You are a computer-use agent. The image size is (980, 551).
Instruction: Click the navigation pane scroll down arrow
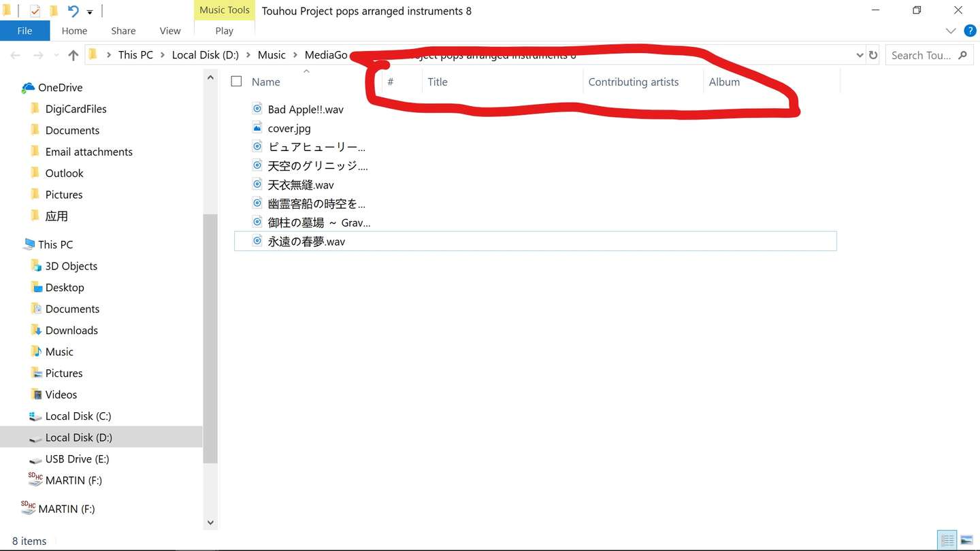(x=210, y=522)
